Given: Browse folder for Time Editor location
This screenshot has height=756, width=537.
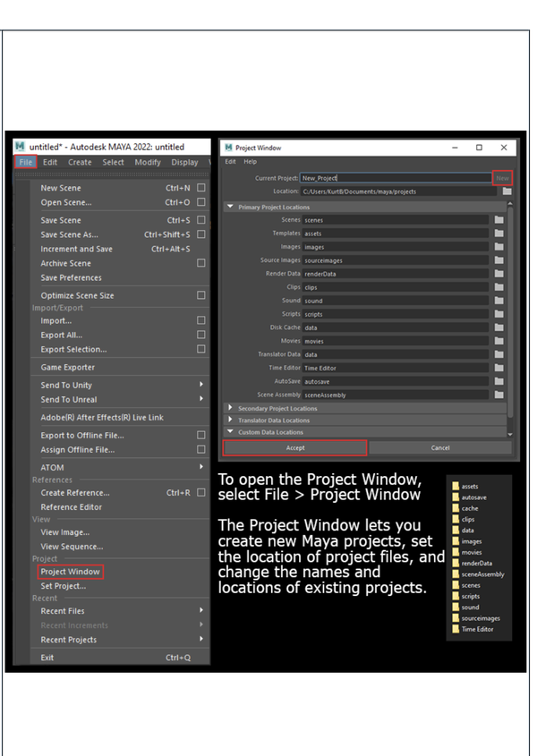Looking at the screenshot, I should [499, 368].
